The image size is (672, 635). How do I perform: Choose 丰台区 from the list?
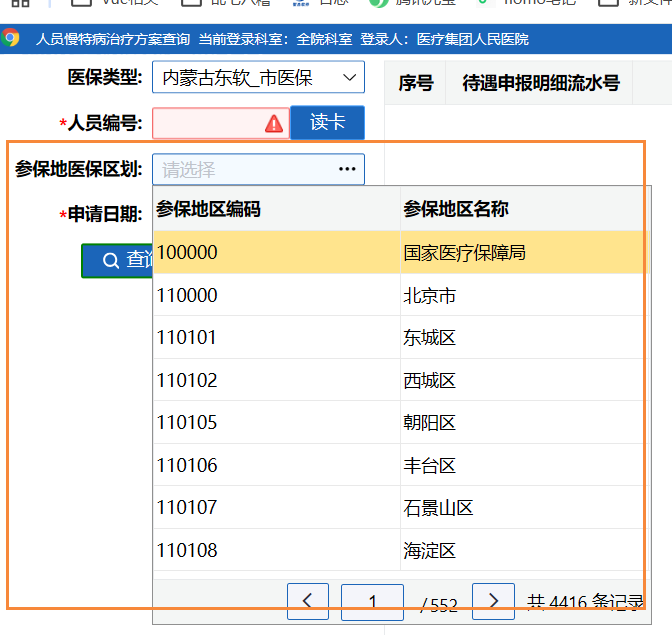(x=400, y=465)
